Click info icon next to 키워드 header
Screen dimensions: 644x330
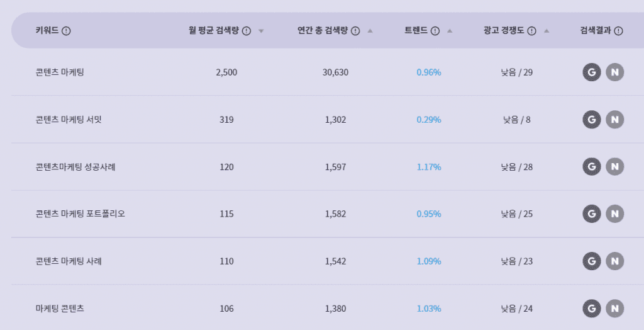[66, 31]
